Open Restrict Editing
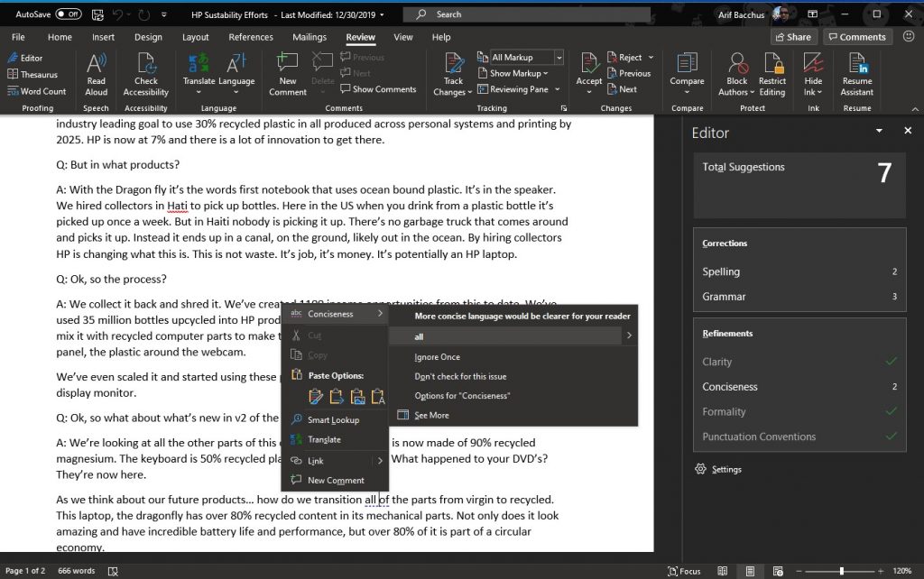 (x=772, y=74)
